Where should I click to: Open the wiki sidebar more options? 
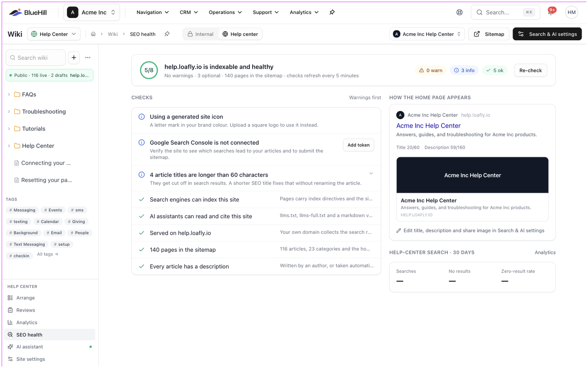88,58
